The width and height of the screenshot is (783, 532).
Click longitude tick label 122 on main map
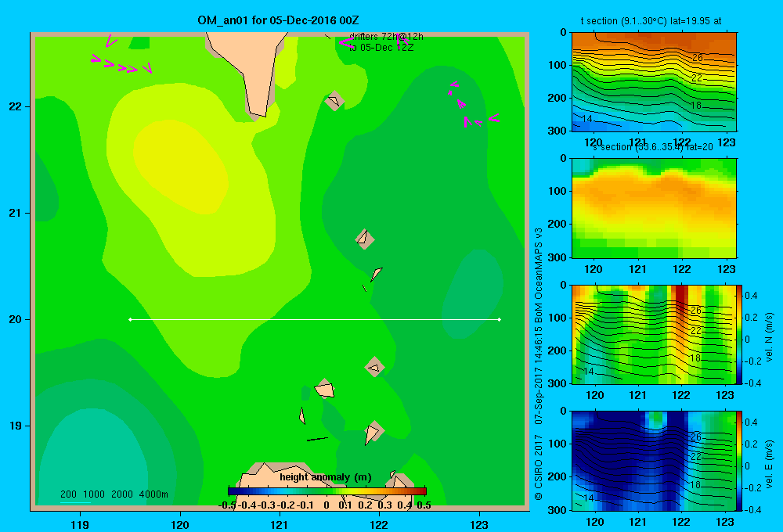click(379, 524)
